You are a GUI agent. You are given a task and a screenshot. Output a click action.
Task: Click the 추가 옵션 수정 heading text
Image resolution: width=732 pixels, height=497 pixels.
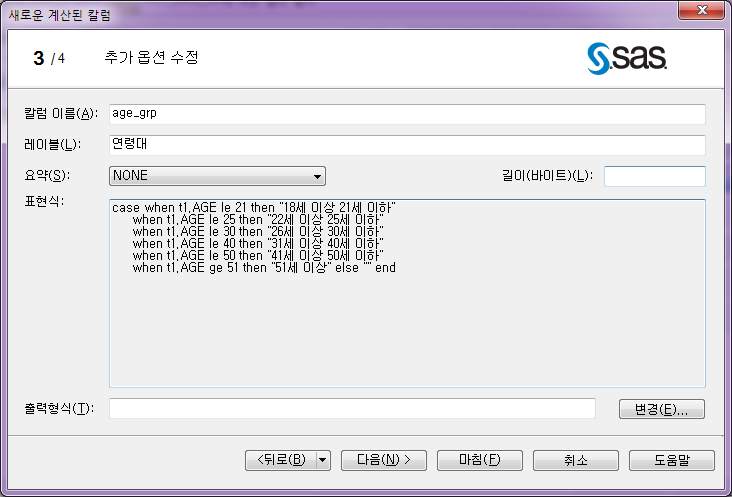point(151,57)
